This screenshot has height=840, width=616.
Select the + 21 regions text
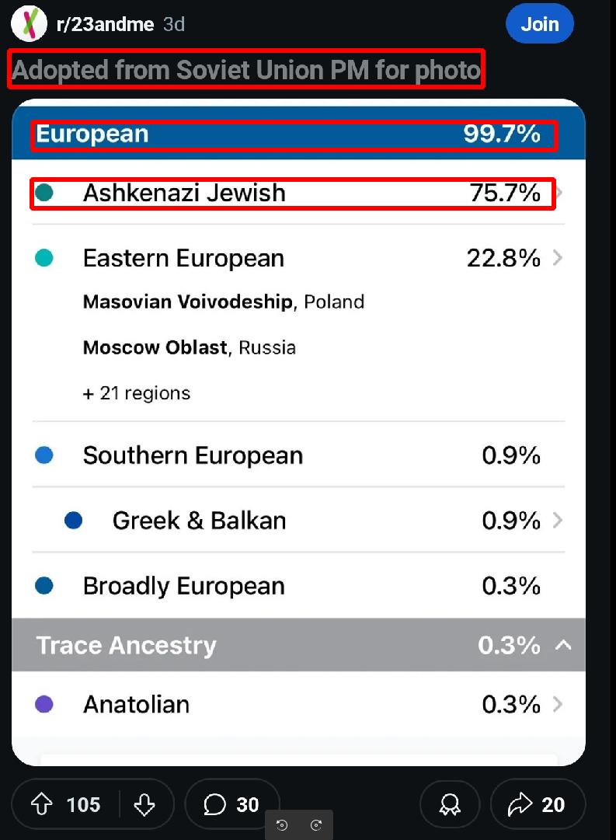[x=137, y=393]
